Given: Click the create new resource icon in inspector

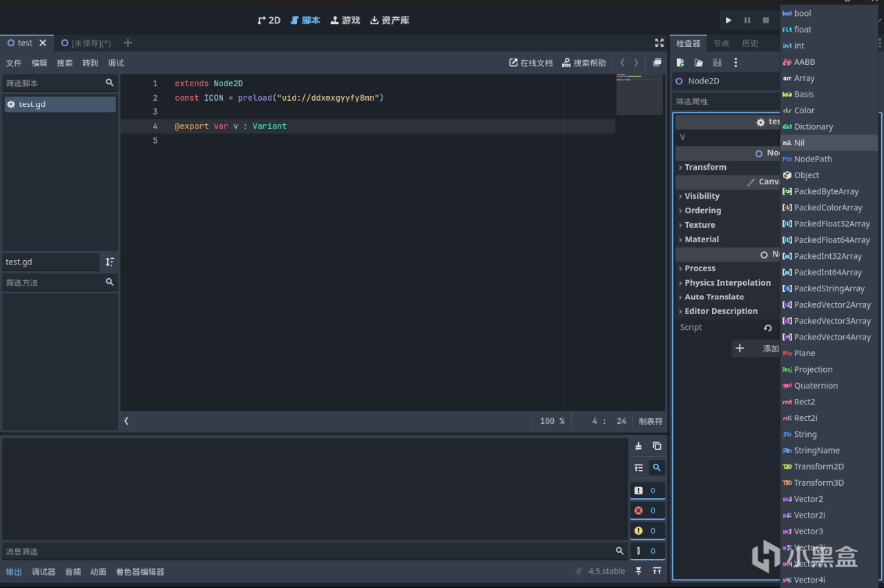Looking at the screenshot, I should pos(680,63).
